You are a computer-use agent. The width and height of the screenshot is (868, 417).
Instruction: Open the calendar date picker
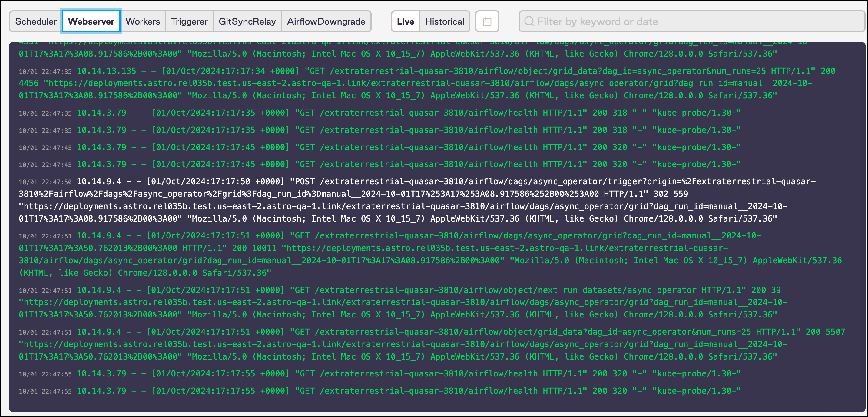[x=487, y=21]
